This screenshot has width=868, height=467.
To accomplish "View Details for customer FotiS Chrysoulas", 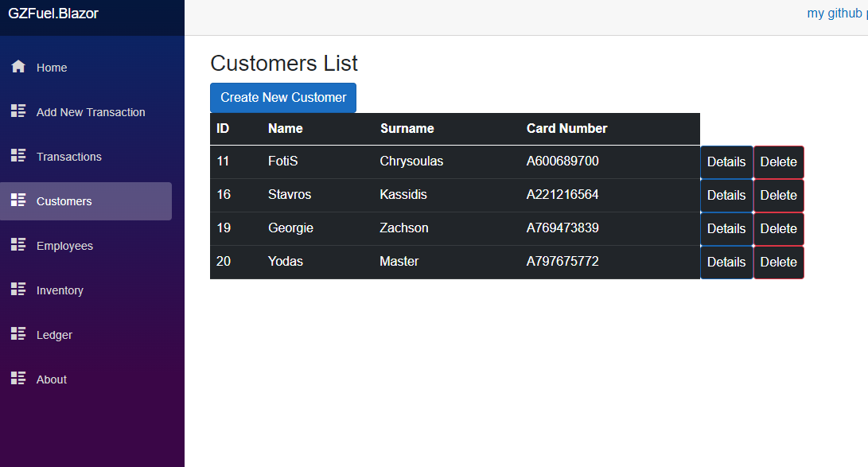I will coord(726,162).
